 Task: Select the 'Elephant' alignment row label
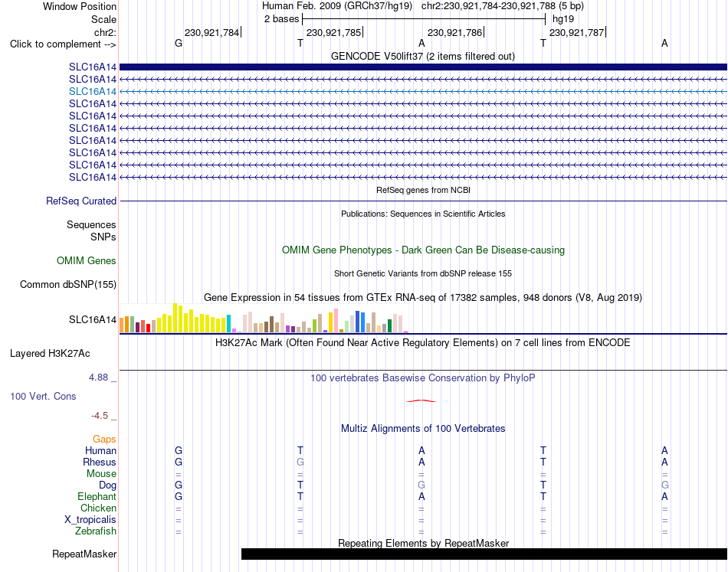click(97, 496)
